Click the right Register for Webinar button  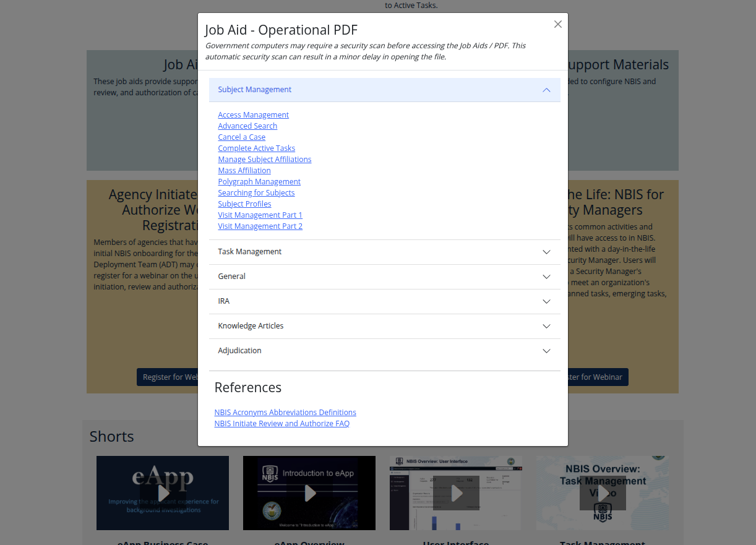coord(598,377)
